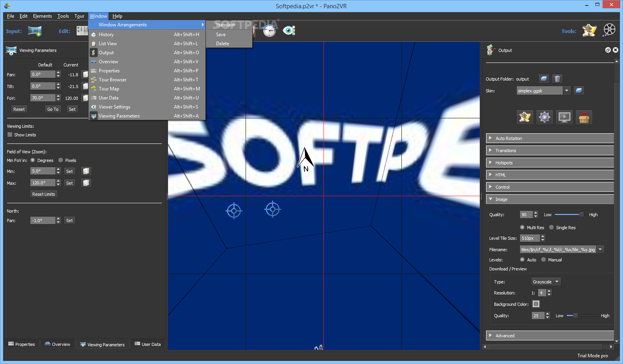623x364 pixels.
Task: Open the Skin Editor tool in top toolbar
Action: coord(589,30)
